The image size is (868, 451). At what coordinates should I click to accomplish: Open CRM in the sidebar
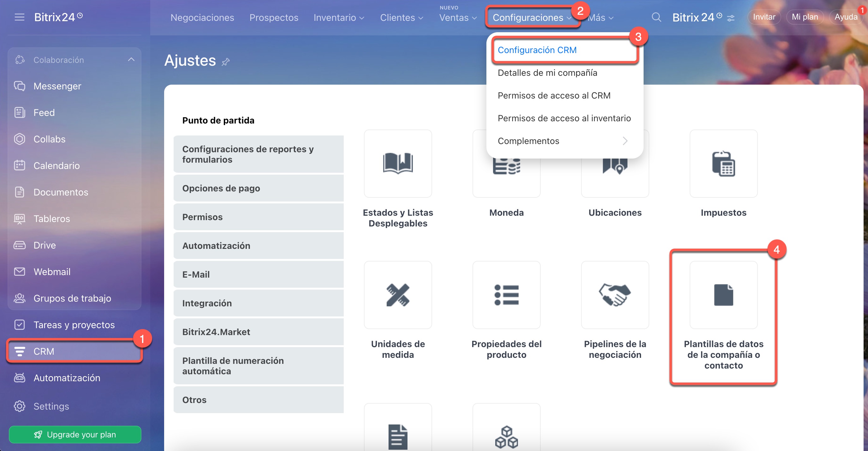74,351
